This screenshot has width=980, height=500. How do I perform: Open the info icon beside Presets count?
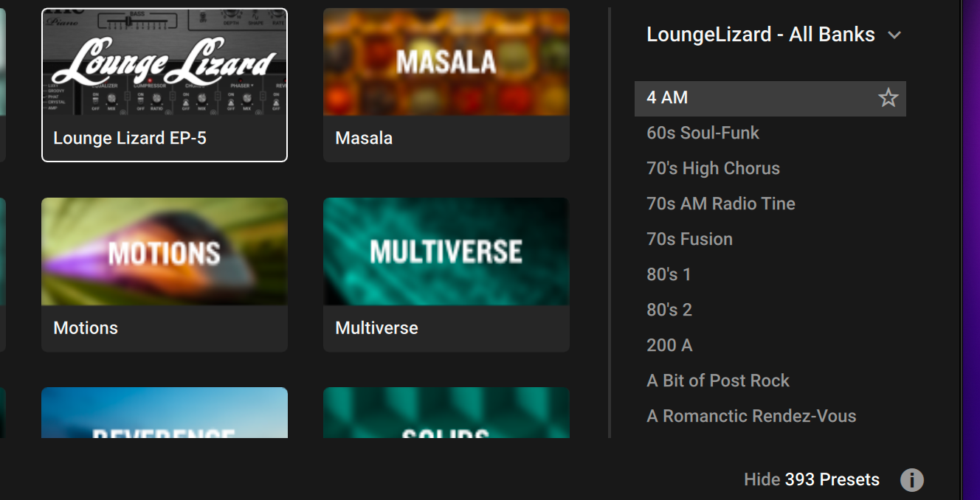pyautogui.click(x=911, y=480)
